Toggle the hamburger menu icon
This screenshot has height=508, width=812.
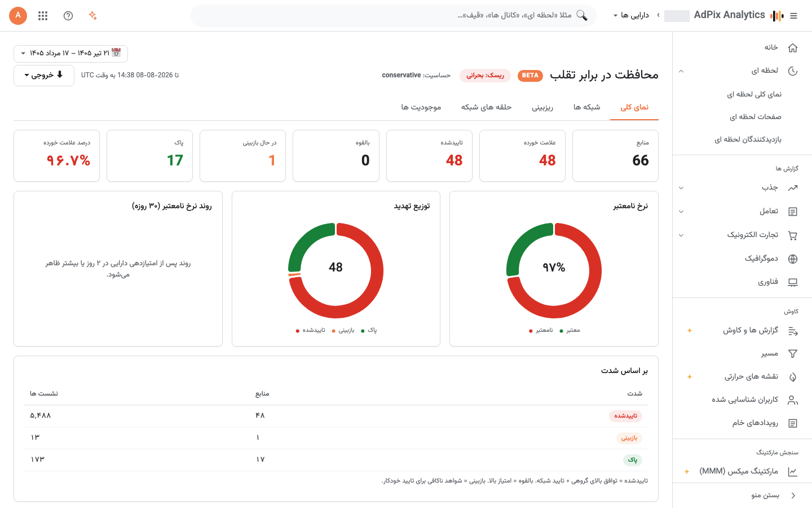point(794,16)
